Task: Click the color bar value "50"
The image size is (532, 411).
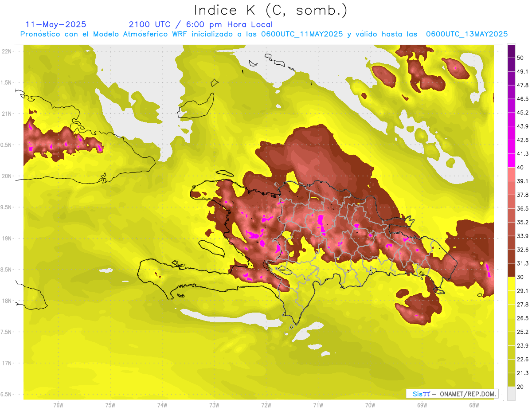Action: coord(521,58)
